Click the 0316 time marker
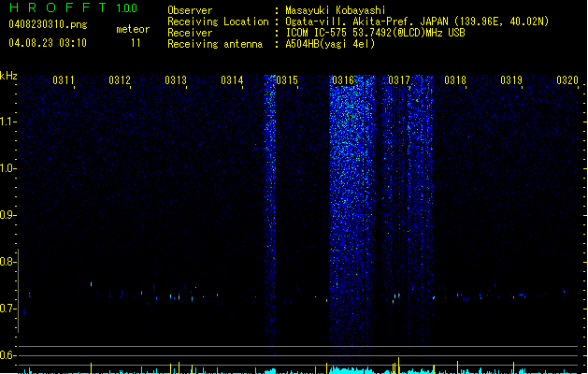This screenshot has height=374, width=588. click(343, 80)
